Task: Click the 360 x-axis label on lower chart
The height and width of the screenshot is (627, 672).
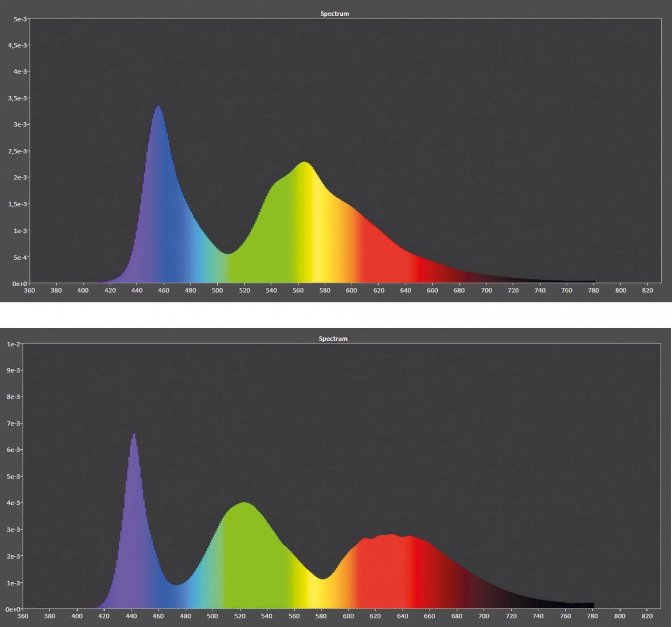Action: point(22,616)
